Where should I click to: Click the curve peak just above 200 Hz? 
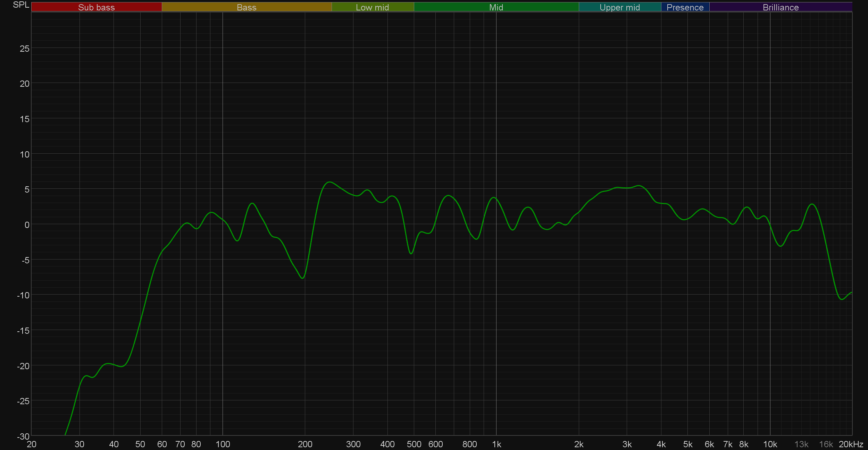point(329,182)
